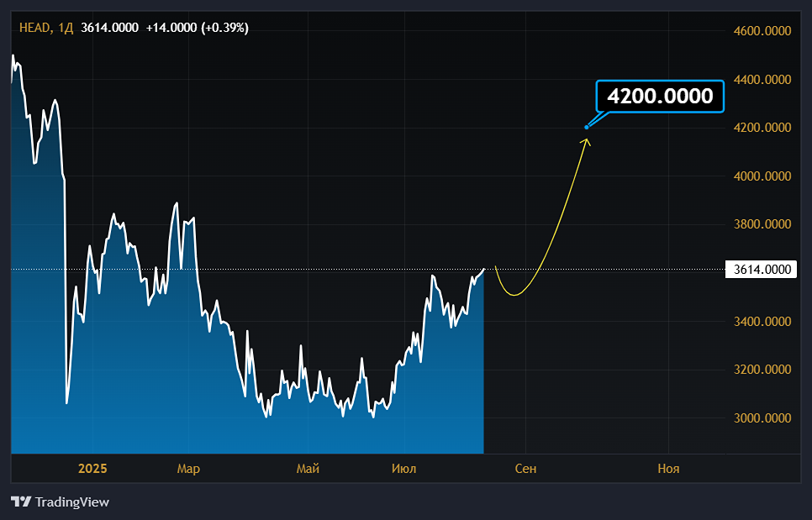Click the 4000.0000 price axis label

click(x=762, y=176)
